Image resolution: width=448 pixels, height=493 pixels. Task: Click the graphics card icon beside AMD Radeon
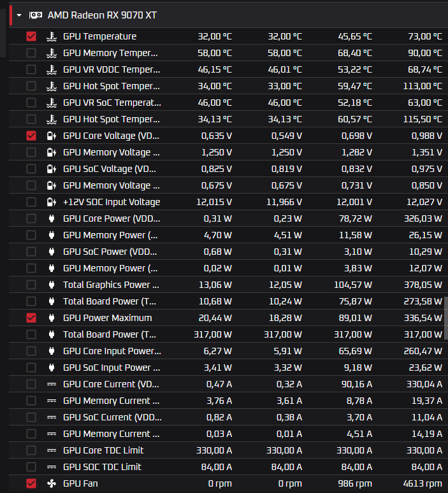36,15
